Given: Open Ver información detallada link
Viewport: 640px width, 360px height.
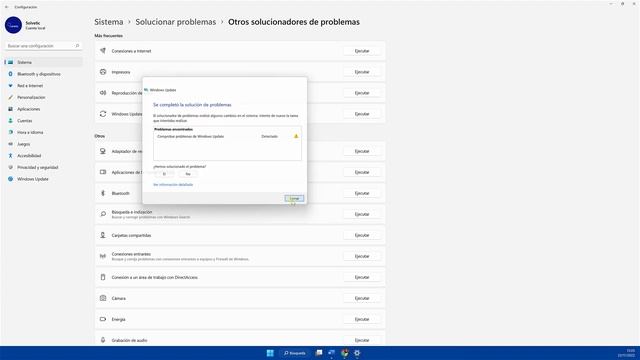Looking at the screenshot, I should (x=173, y=185).
